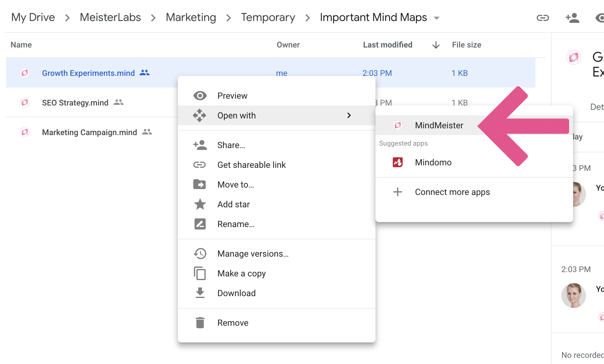Choose Get shareable link
This screenshot has width=604, height=364.
pyautogui.click(x=277, y=165)
